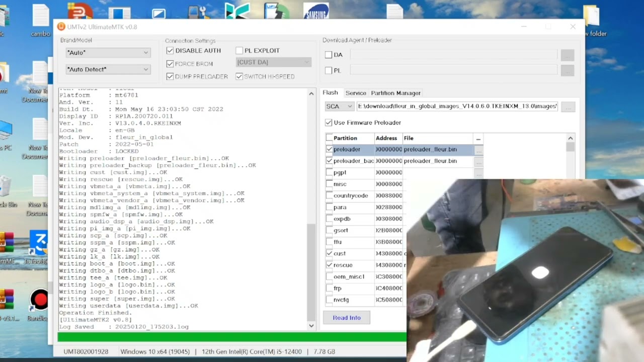Toggle FORCE BROM checkbox
The image size is (644, 362).
click(170, 64)
